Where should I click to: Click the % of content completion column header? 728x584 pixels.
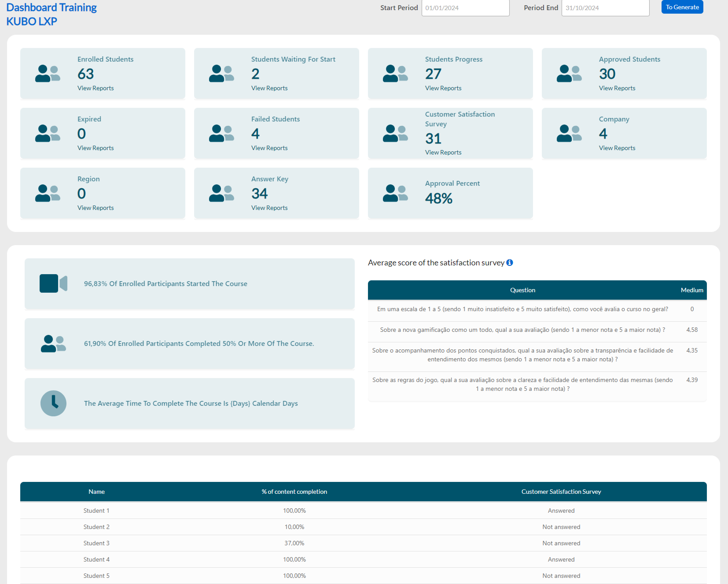point(294,492)
